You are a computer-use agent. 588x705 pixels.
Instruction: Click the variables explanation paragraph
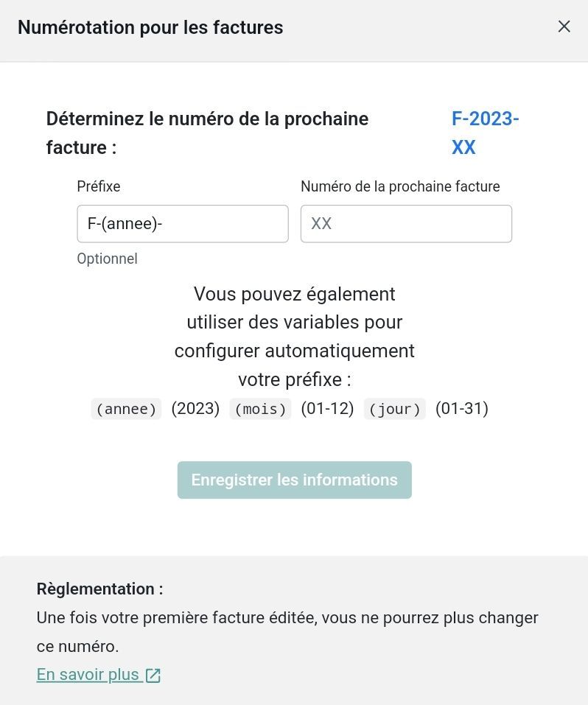tap(294, 337)
